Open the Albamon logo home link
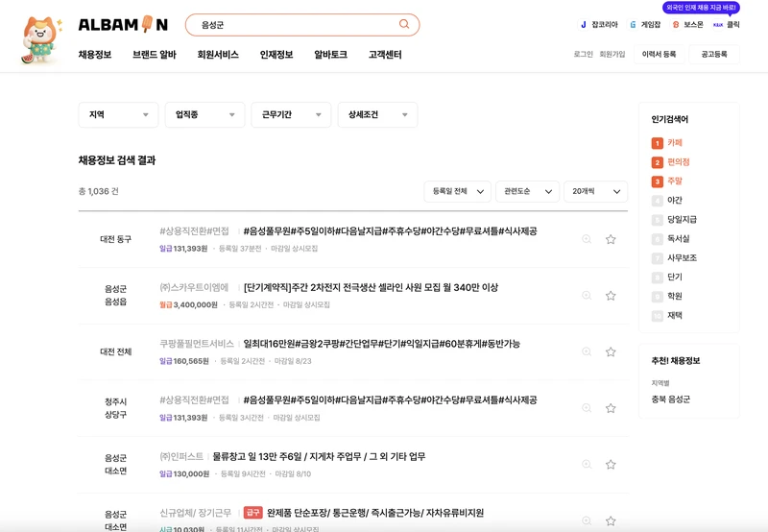 point(123,24)
